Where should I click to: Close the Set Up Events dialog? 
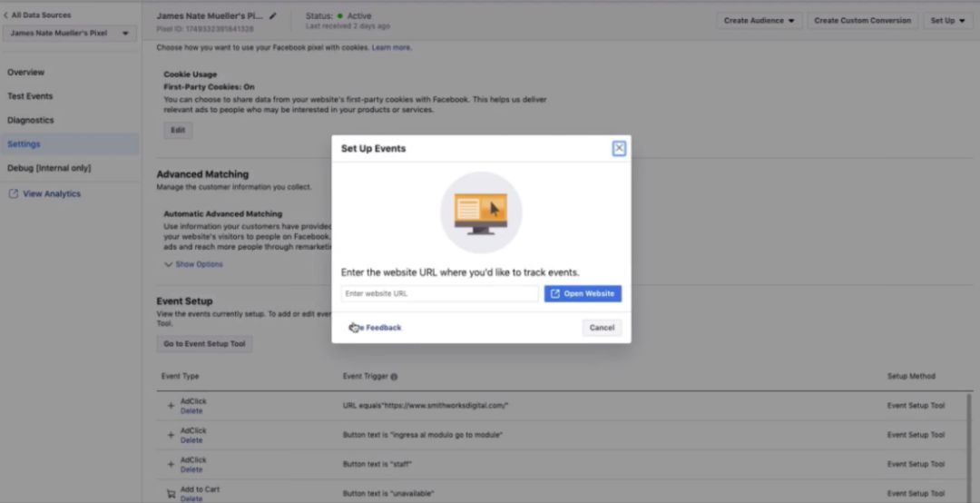[619, 149]
